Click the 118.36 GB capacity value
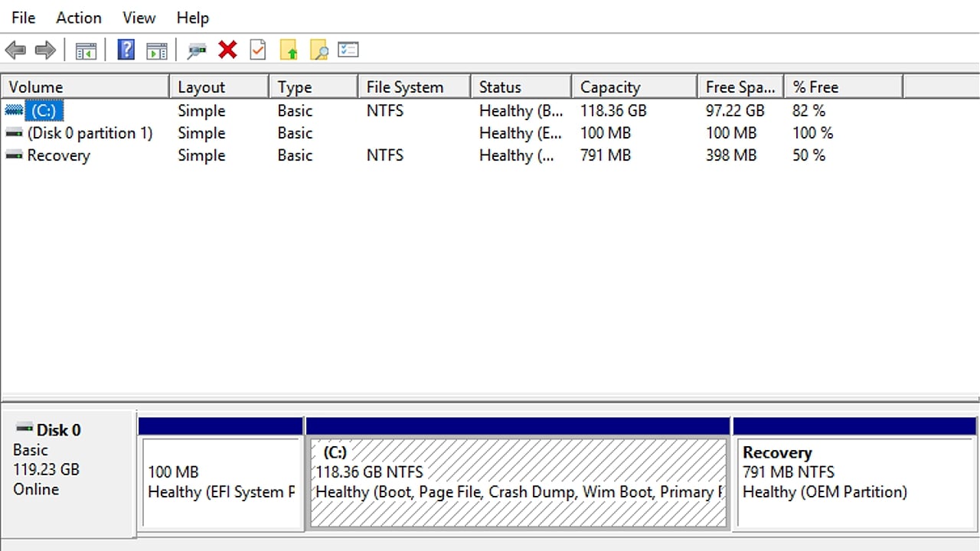 pos(613,111)
